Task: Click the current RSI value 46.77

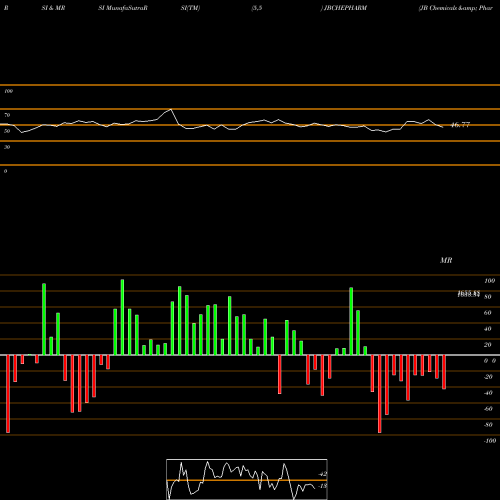Action: tap(460, 125)
